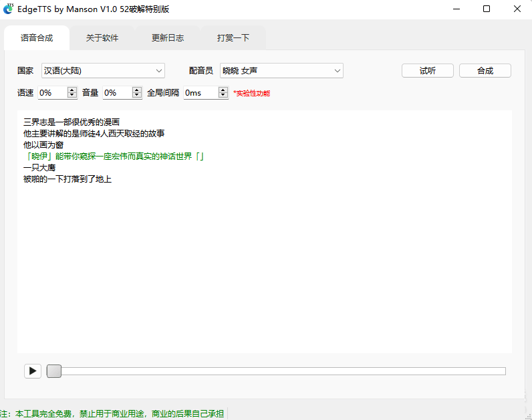Lower volume with 音量 down arrow
This screenshot has width=532, height=420.
click(x=137, y=96)
